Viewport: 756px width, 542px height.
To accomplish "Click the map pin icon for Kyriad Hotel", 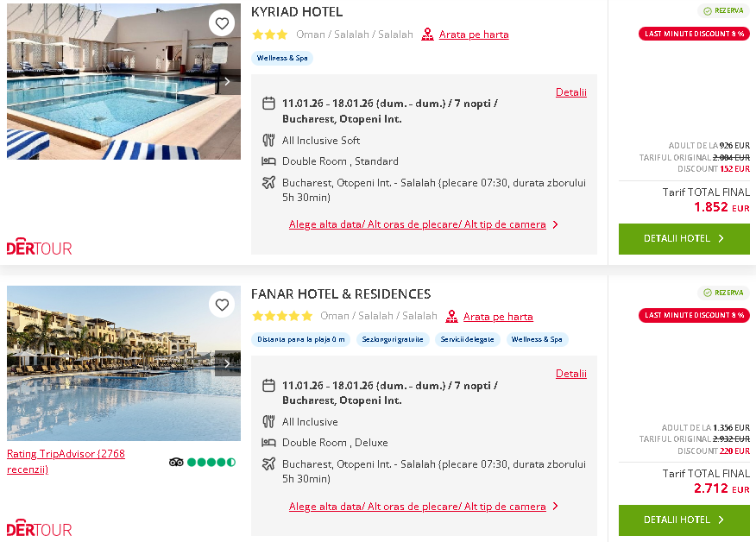I will (x=427, y=35).
